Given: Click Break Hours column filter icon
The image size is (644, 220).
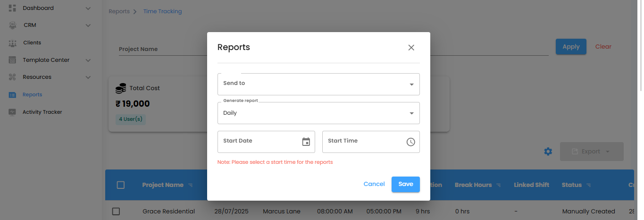Looking at the screenshot, I should tap(498, 185).
